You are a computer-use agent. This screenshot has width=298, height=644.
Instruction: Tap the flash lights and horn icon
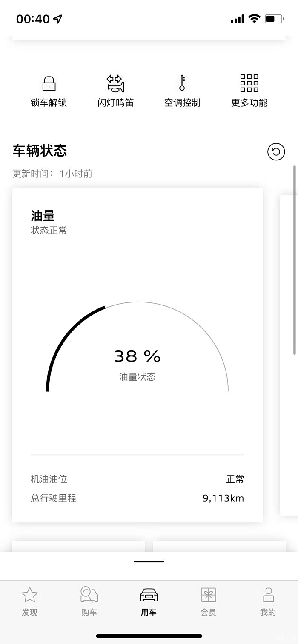[x=115, y=83]
